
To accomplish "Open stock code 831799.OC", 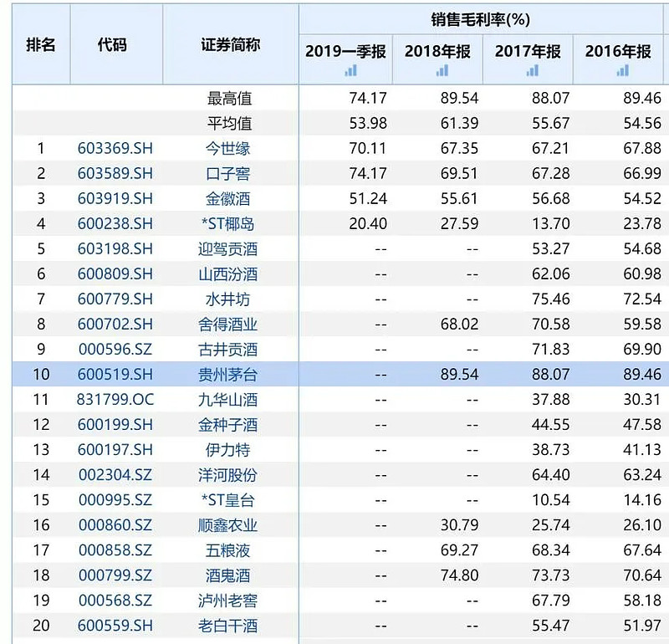I will pyautogui.click(x=115, y=400).
